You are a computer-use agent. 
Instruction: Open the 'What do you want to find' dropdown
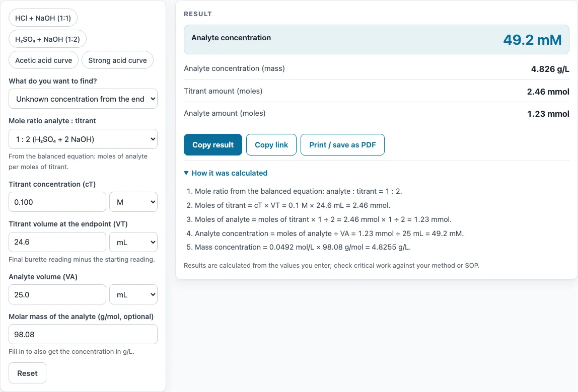(83, 99)
